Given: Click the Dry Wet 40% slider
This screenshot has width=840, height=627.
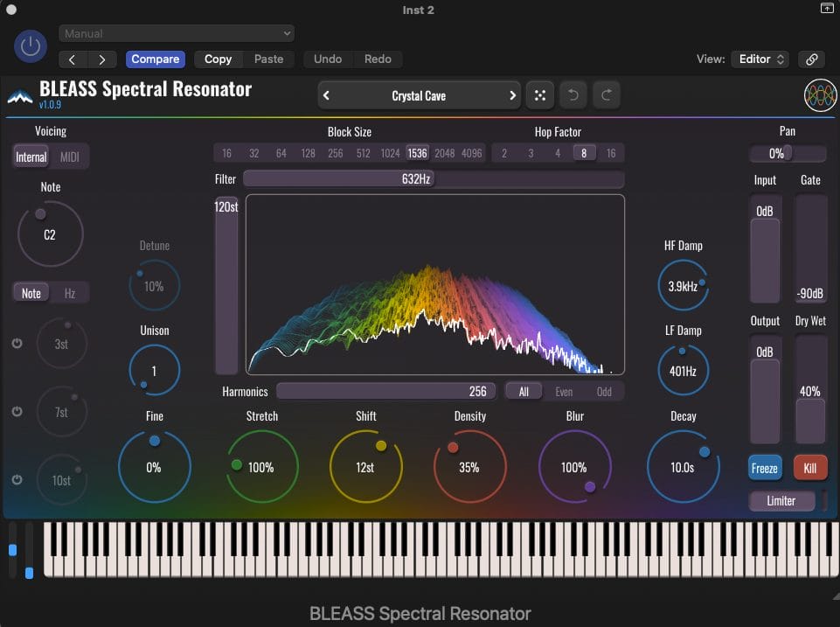Looking at the screenshot, I should 810,389.
